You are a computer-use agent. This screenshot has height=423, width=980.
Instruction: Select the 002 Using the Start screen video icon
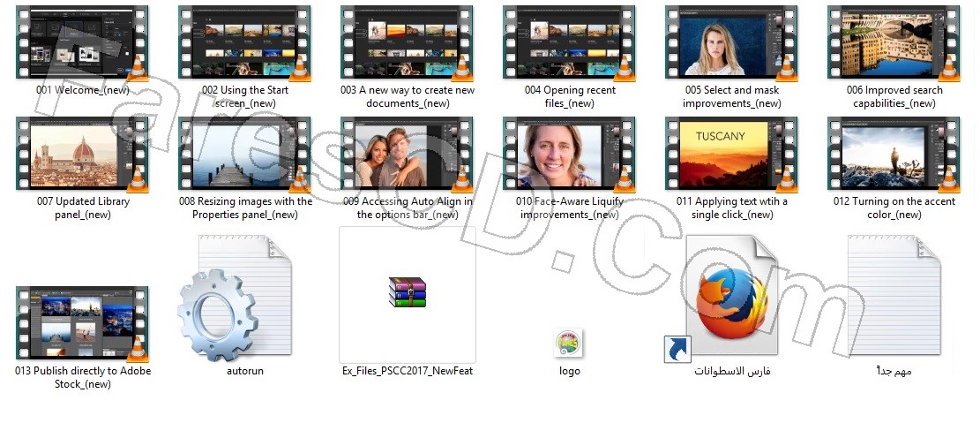tap(244, 42)
